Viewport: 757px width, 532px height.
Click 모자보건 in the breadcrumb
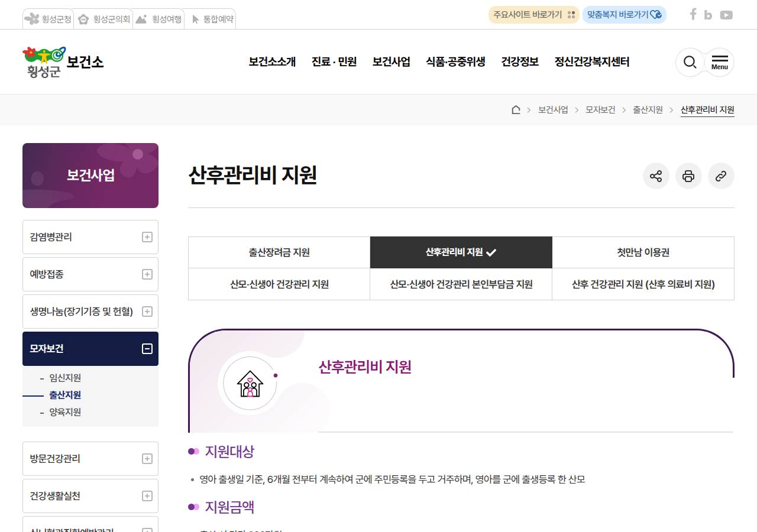[600, 110]
